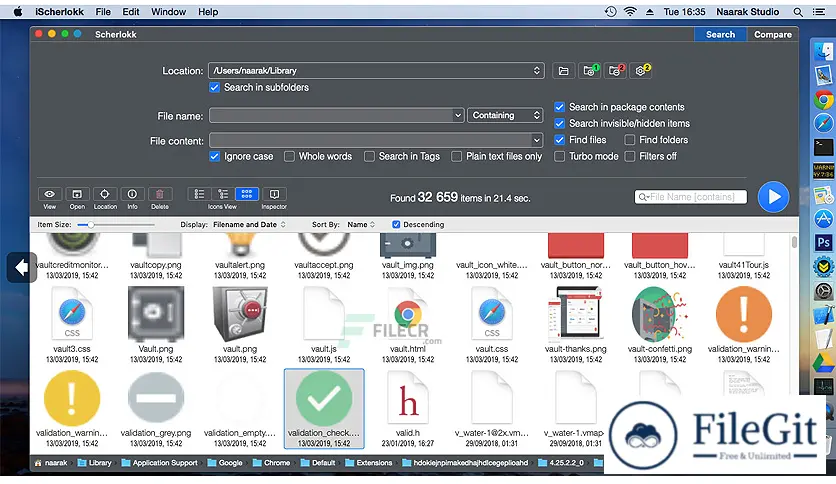Screen dimensions: 836x484
Task: Click the results vertical scrollbar
Action: [794, 242]
